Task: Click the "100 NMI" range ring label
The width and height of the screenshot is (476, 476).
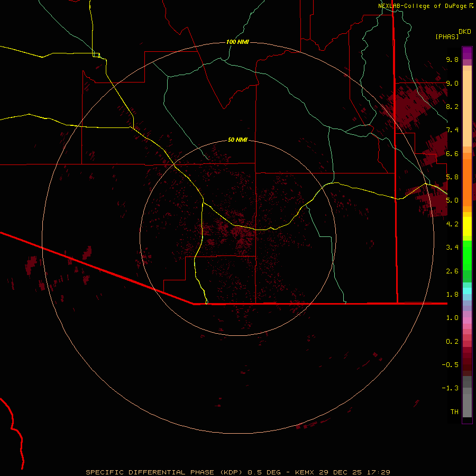Action: [237, 42]
